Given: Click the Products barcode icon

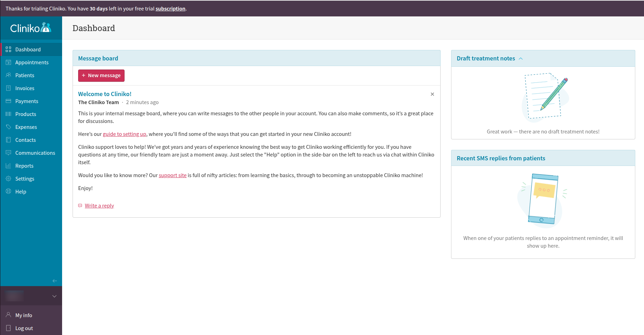Looking at the screenshot, I should pyautogui.click(x=8, y=114).
